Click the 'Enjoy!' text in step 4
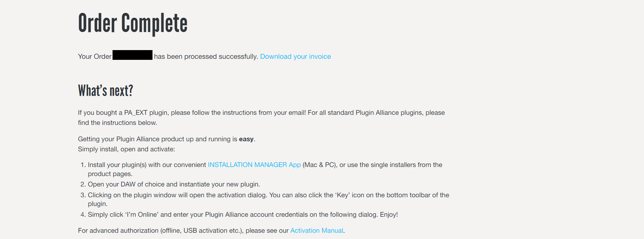This screenshot has width=644, height=239. (389, 215)
